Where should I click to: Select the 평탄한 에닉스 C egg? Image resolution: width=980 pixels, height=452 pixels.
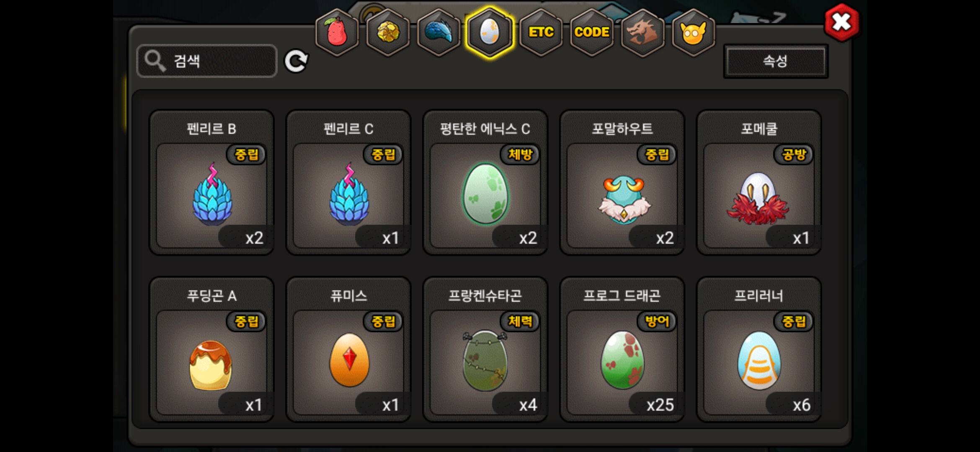click(x=485, y=182)
